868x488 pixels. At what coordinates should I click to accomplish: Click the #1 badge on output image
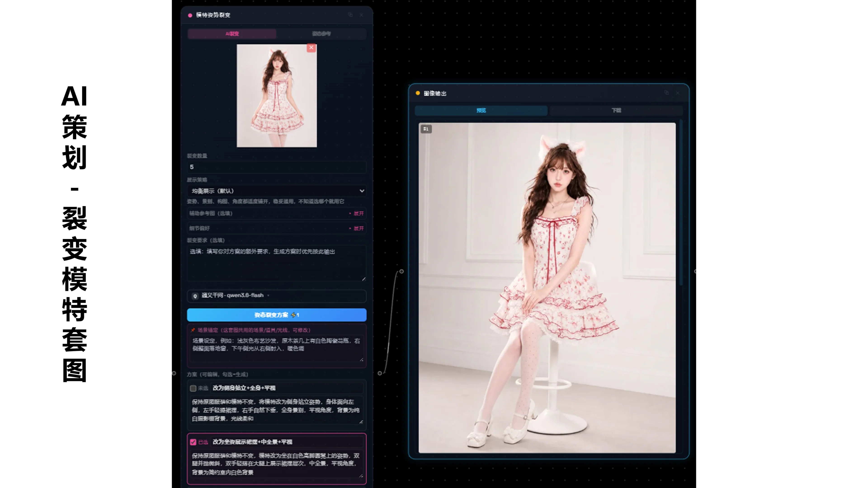tap(426, 129)
